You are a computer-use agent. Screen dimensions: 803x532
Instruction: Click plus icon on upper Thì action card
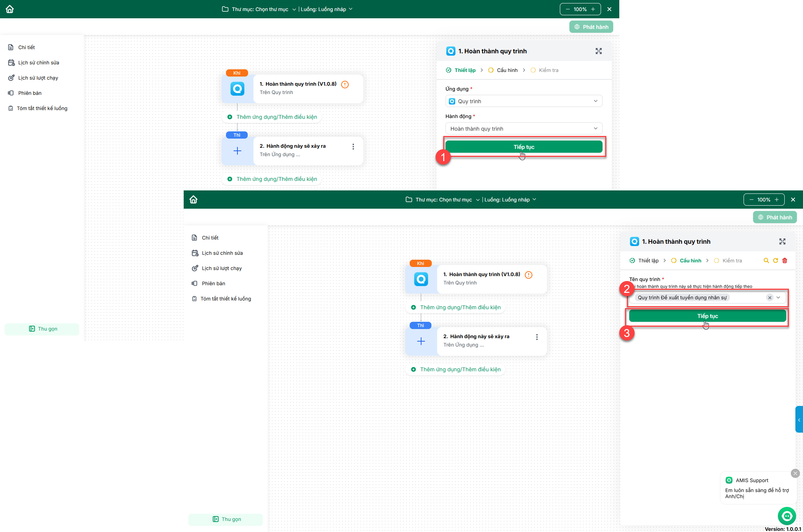[x=237, y=151]
